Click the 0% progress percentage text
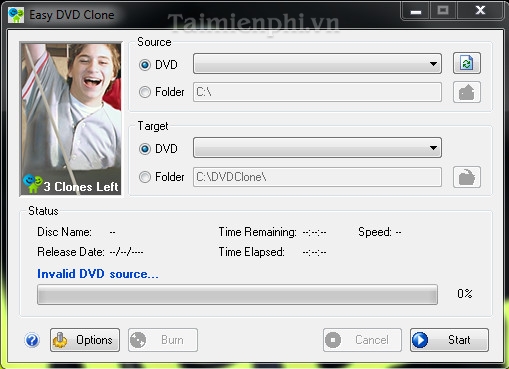The height and width of the screenshot is (369, 509). (465, 294)
